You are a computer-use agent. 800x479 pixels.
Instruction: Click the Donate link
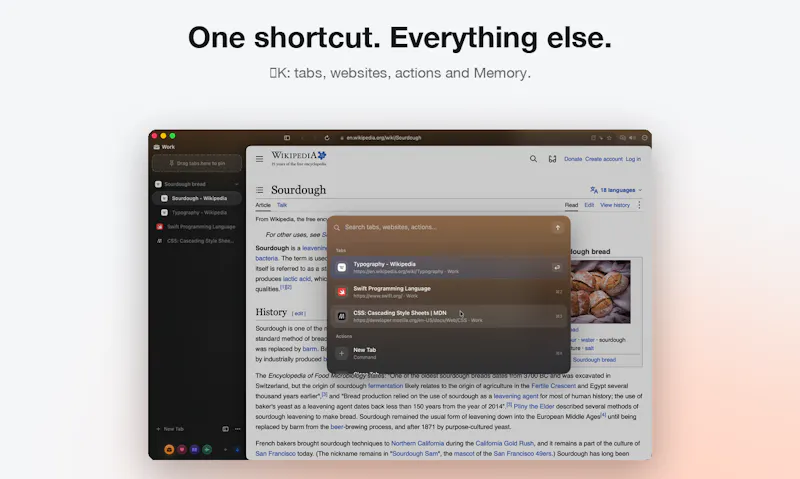(x=573, y=159)
